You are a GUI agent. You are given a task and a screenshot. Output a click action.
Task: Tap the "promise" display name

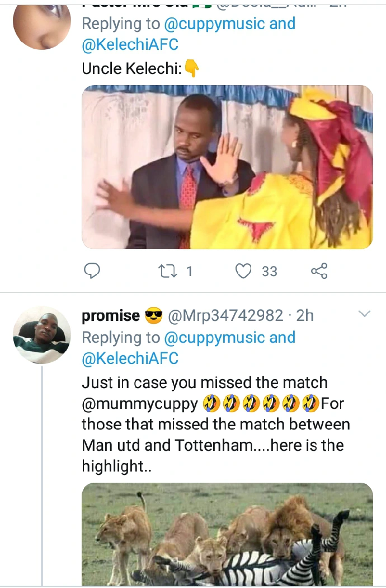click(111, 316)
